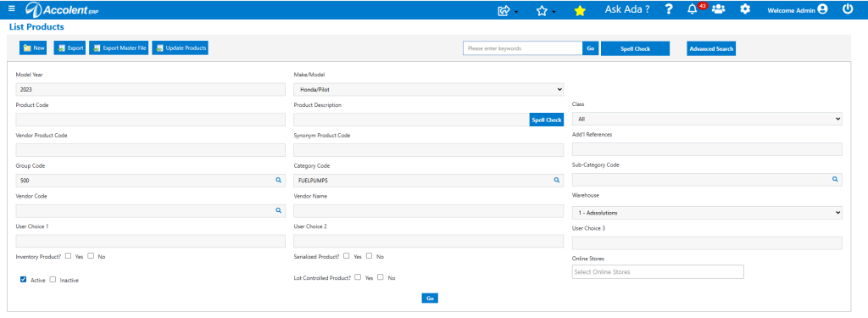The image size is (868, 318).
Task: Open the hamburger navigation menu
Action: pyautogui.click(x=12, y=8)
